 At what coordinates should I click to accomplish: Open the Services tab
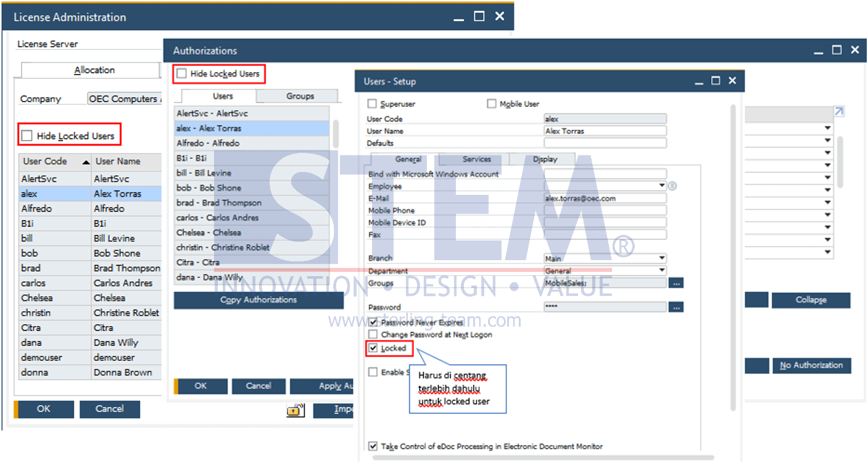click(x=477, y=159)
